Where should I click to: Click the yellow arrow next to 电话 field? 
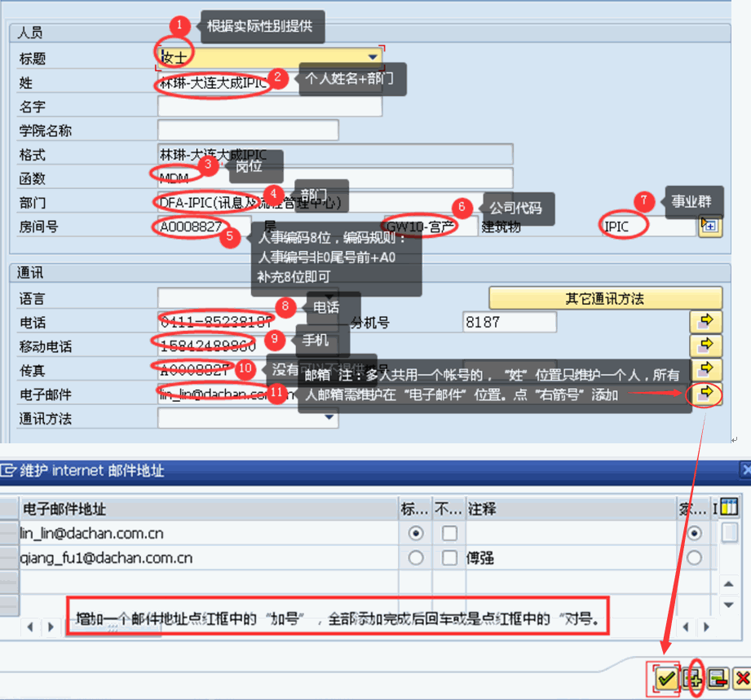point(705,322)
